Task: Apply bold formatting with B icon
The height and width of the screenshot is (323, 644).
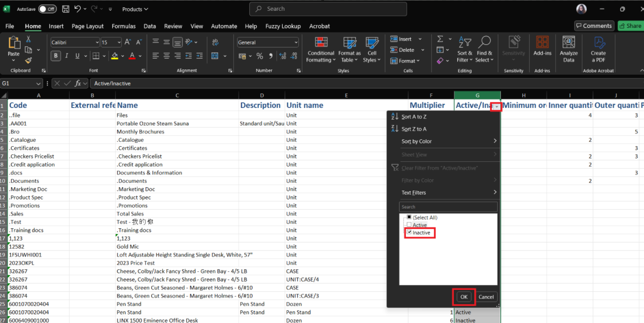Action: click(56, 56)
